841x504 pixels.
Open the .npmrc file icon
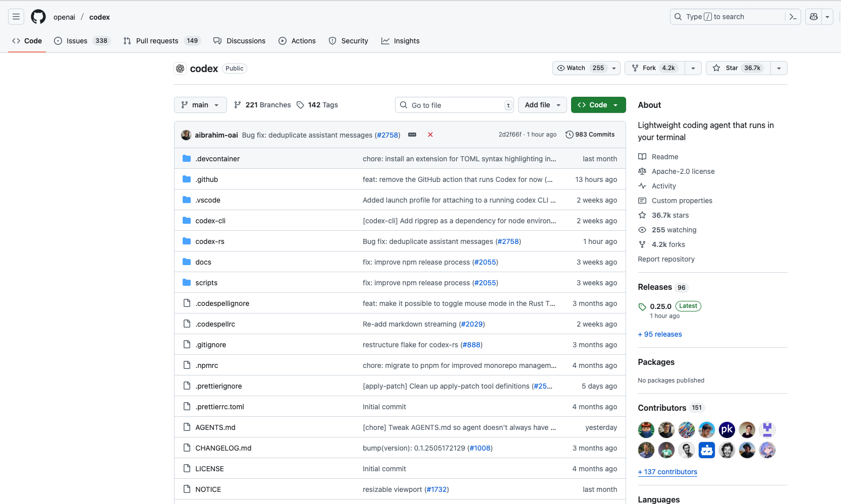pos(187,365)
